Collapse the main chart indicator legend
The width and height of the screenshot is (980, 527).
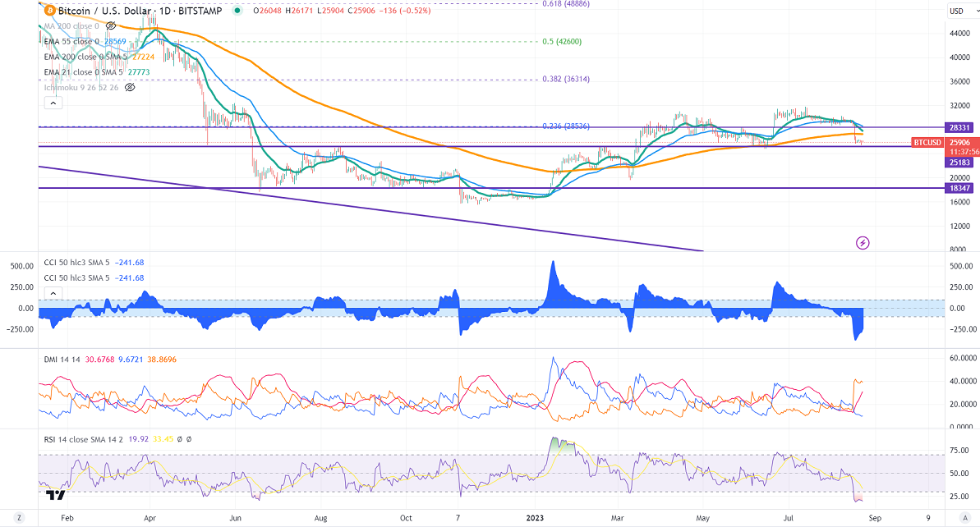pyautogui.click(x=53, y=103)
